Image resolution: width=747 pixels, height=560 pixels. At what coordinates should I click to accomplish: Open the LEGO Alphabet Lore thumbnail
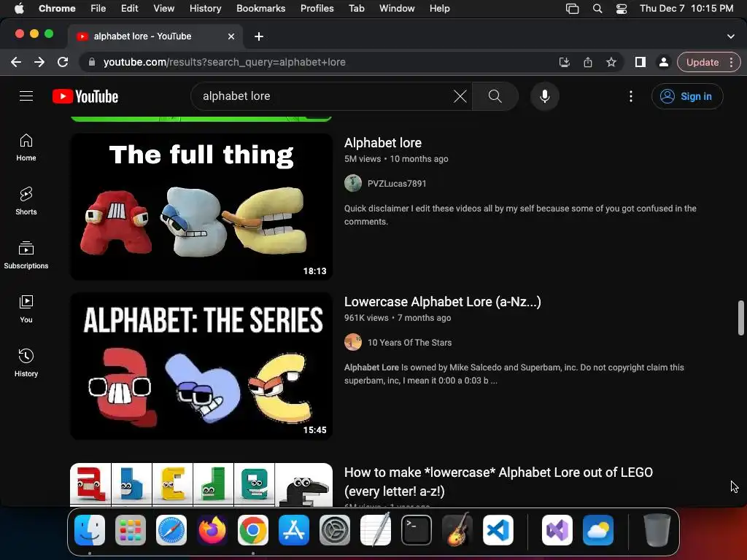pos(201,484)
